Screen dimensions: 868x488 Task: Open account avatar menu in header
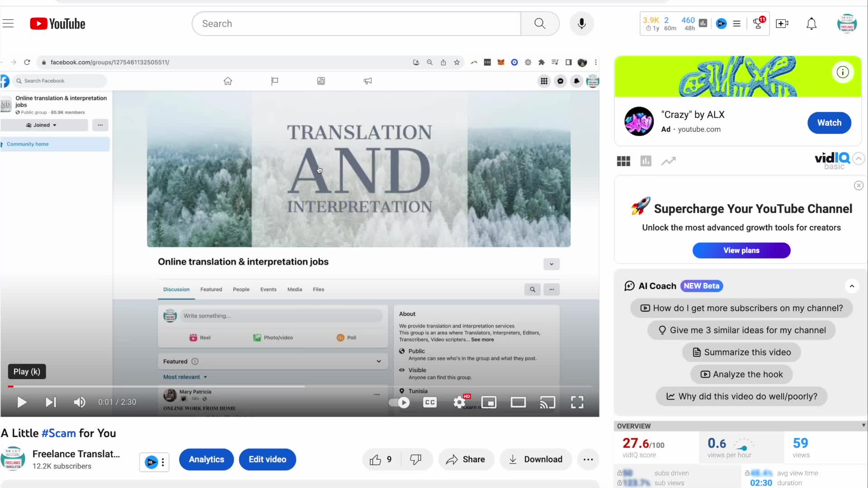tap(847, 23)
